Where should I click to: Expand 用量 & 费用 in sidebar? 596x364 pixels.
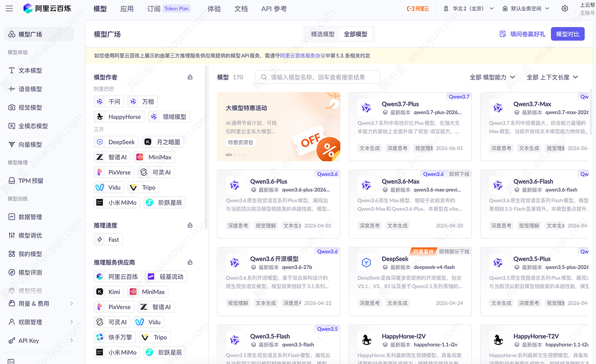click(x=41, y=304)
